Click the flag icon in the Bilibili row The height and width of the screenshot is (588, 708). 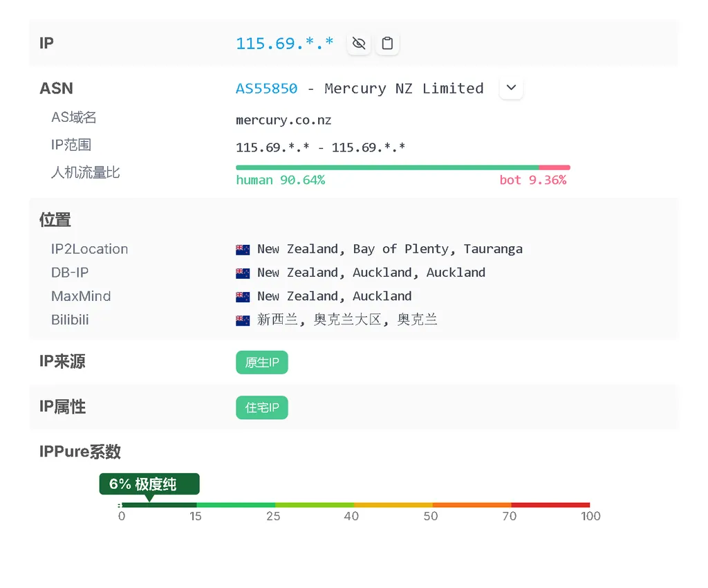click(x=243, y=320)
